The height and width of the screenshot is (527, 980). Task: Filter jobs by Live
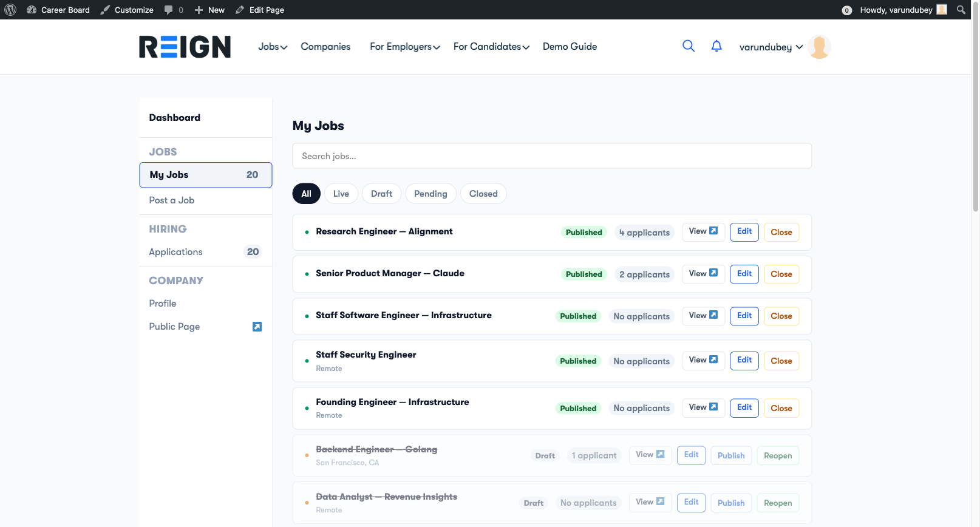(341, 194)
